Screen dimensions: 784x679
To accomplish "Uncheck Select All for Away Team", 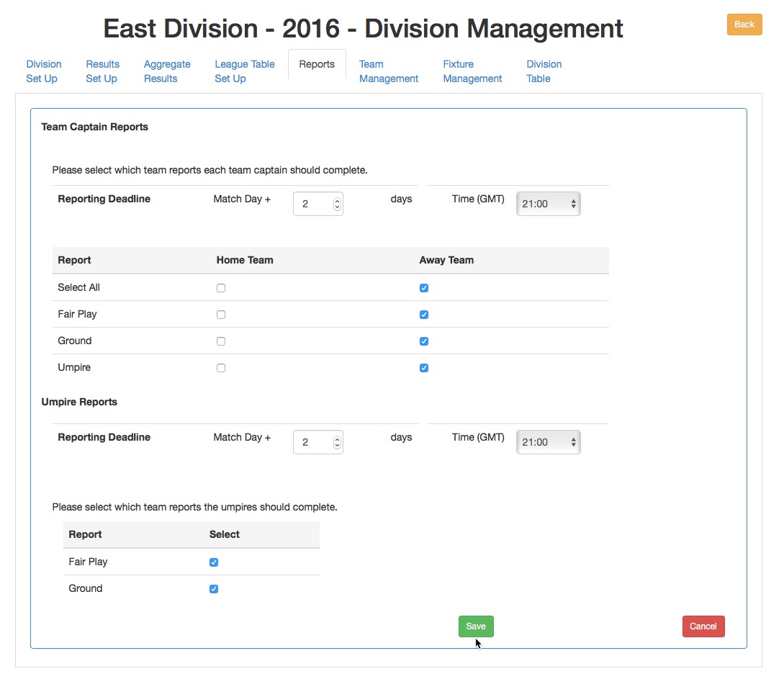I will 424,288.
